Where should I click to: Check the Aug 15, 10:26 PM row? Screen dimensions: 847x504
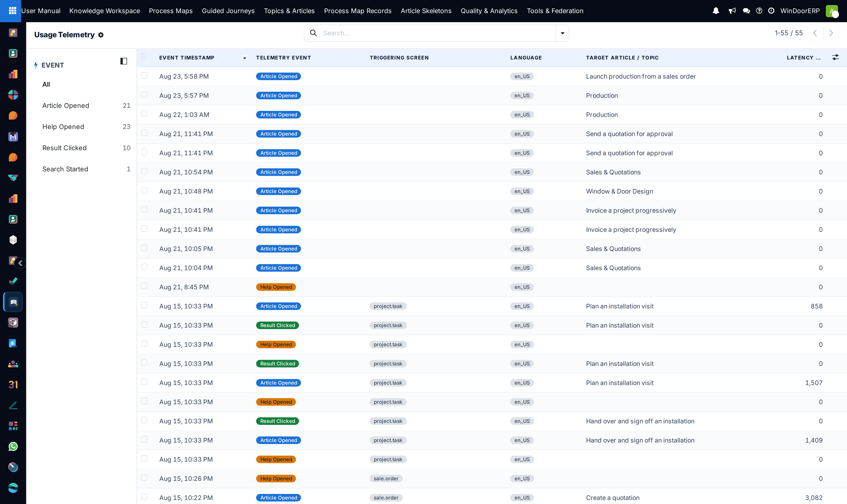point(144,478)
